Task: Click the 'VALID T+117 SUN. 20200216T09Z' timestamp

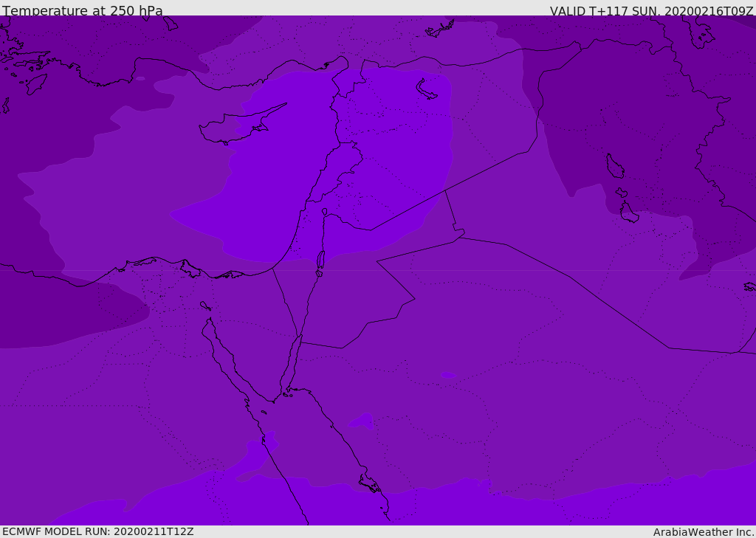Action: 651,10
